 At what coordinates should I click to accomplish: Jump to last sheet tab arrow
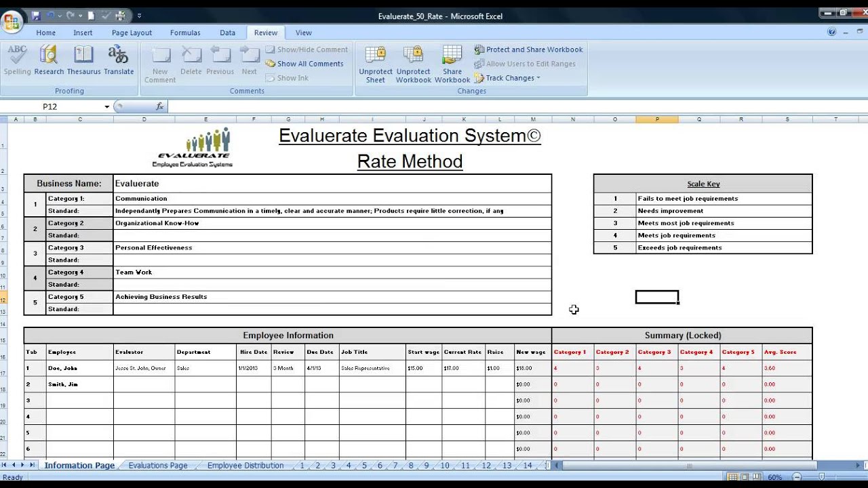tap(33, 465)
